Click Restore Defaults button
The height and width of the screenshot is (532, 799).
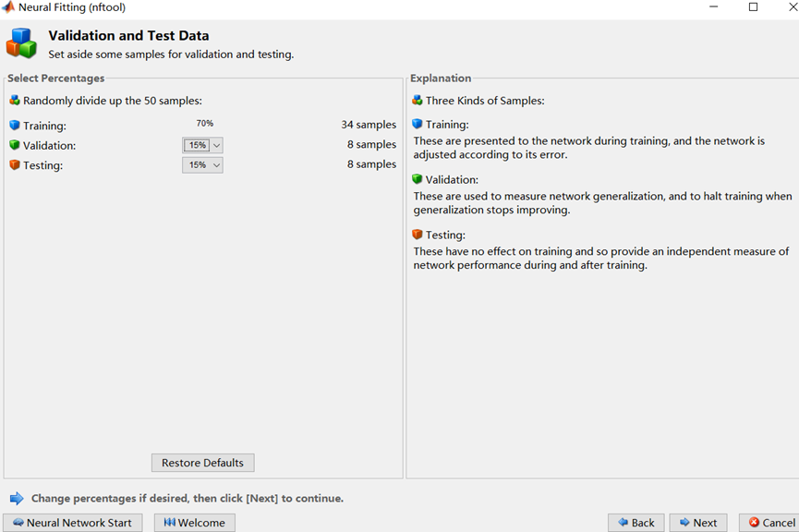pos(203,463)
